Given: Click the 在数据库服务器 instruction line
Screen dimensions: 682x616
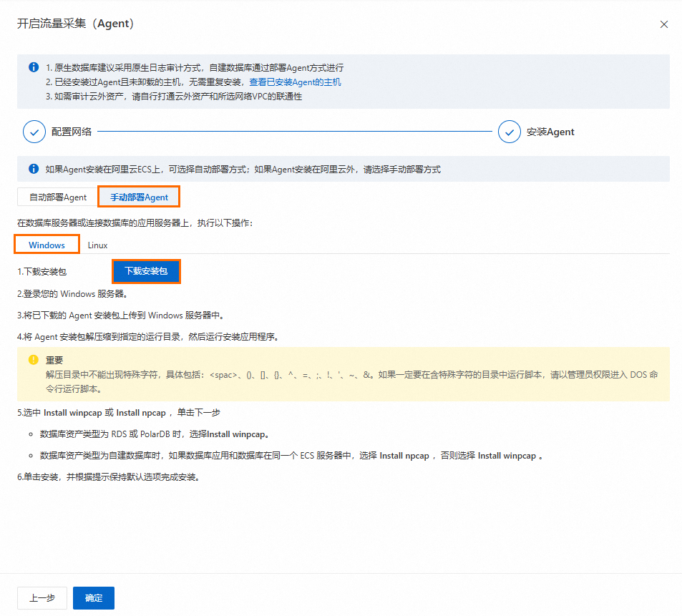Looking at the screenshot, I should pyautogui.click(x=135, y=223).
